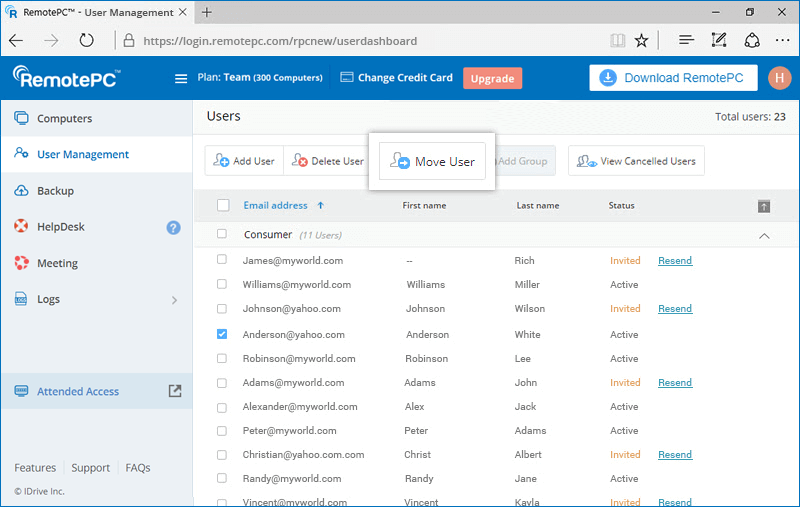Click the Meeting icon in sidebar
Screen dimensions: 800x507
[21, 263]
